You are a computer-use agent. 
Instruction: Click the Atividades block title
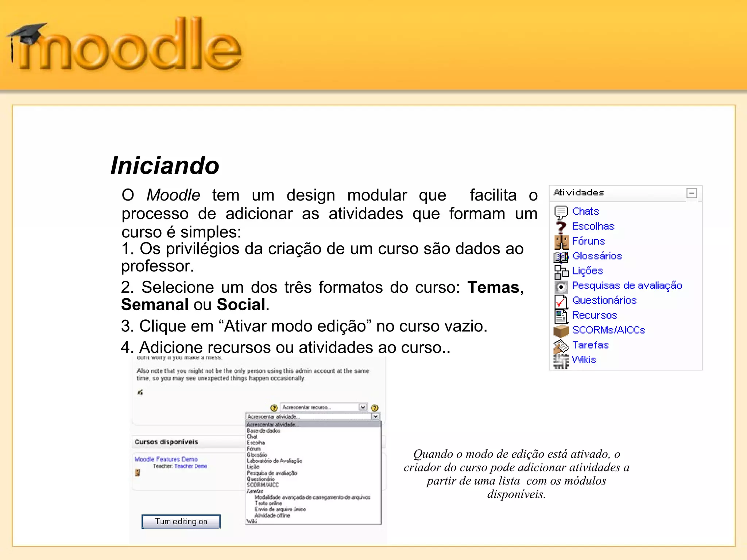[578, 192]
